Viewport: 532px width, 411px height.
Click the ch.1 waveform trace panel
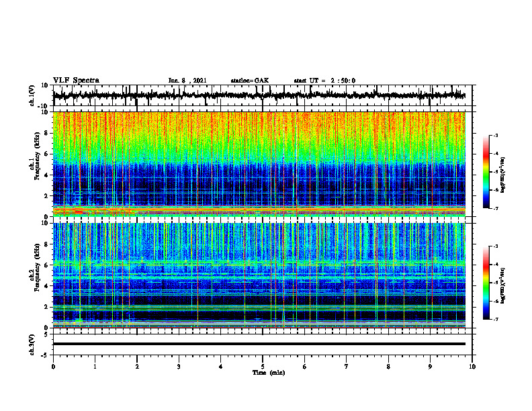click(x=262, y=95)
